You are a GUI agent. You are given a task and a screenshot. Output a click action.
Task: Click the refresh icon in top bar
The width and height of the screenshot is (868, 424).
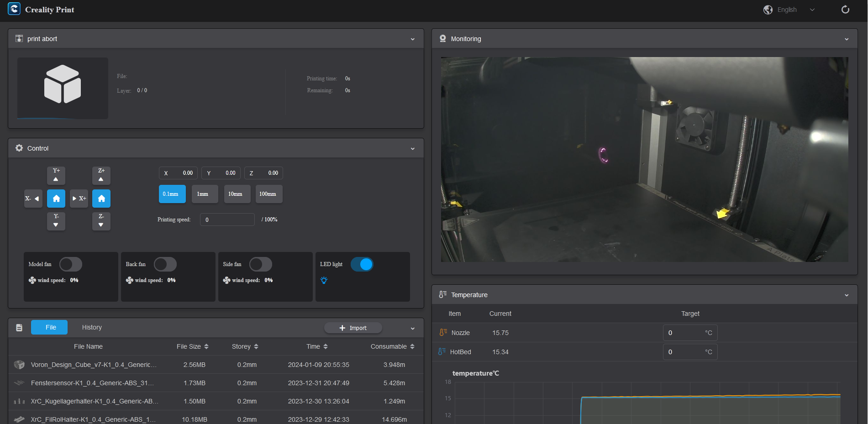(x=845, y=10)
